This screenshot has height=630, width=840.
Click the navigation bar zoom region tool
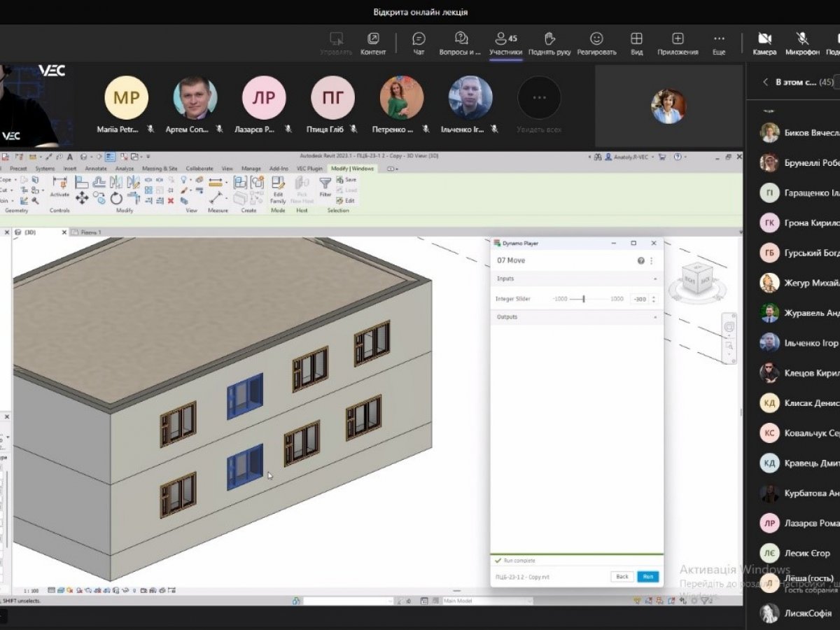point(729,345)
